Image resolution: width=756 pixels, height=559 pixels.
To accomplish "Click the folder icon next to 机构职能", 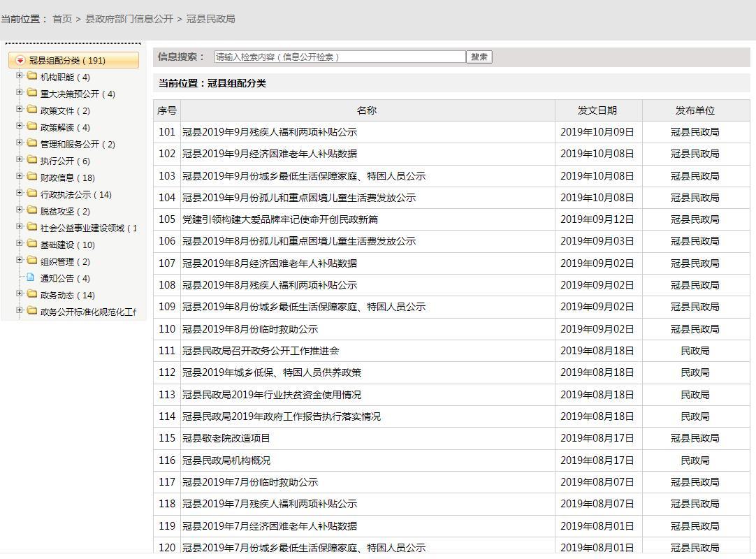I will click(x=32, y=76).
